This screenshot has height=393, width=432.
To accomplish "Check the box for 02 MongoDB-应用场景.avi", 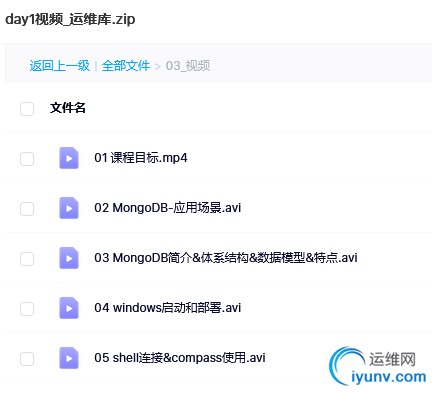I will tap(27, 209).
